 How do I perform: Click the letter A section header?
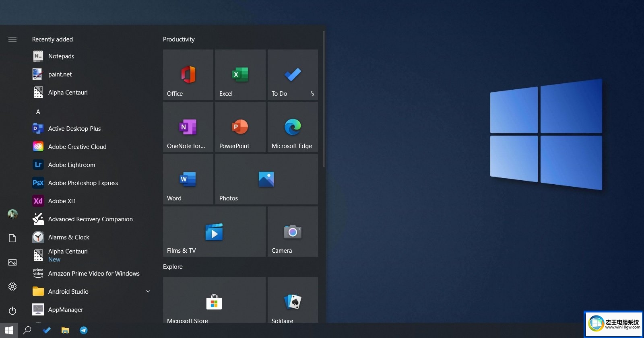tap(38, 112)
